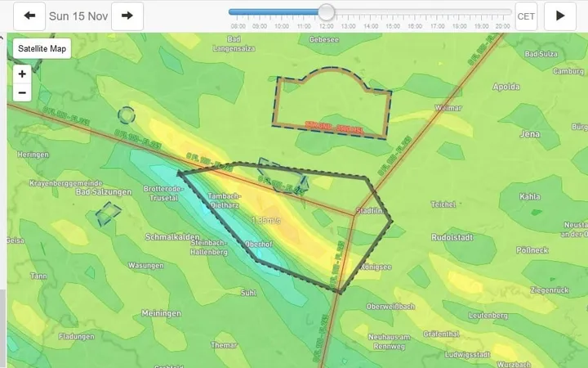Zoom in on the map
588x368 pixels.
point(22,74)
